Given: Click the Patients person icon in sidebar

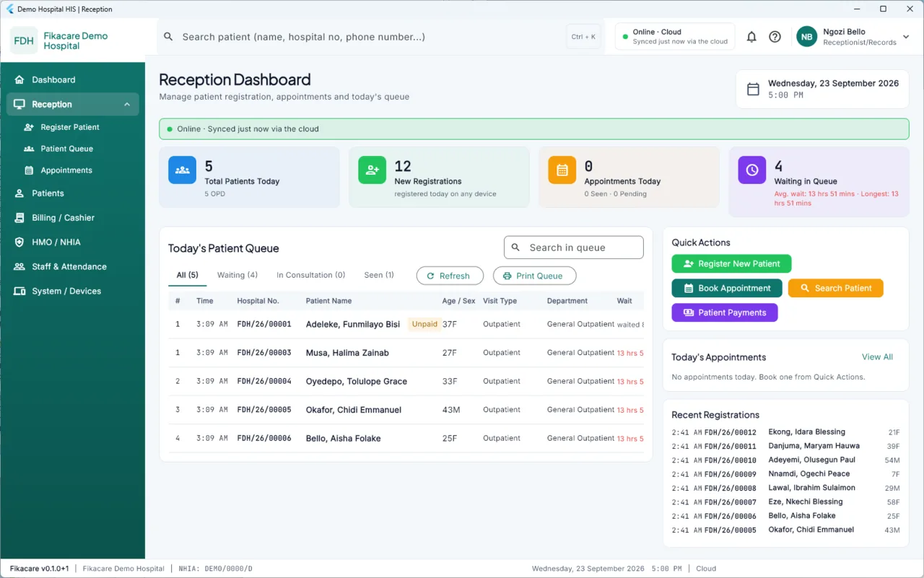Looking at the screenshot, I should pyautogui.click(x=19, y=193).
